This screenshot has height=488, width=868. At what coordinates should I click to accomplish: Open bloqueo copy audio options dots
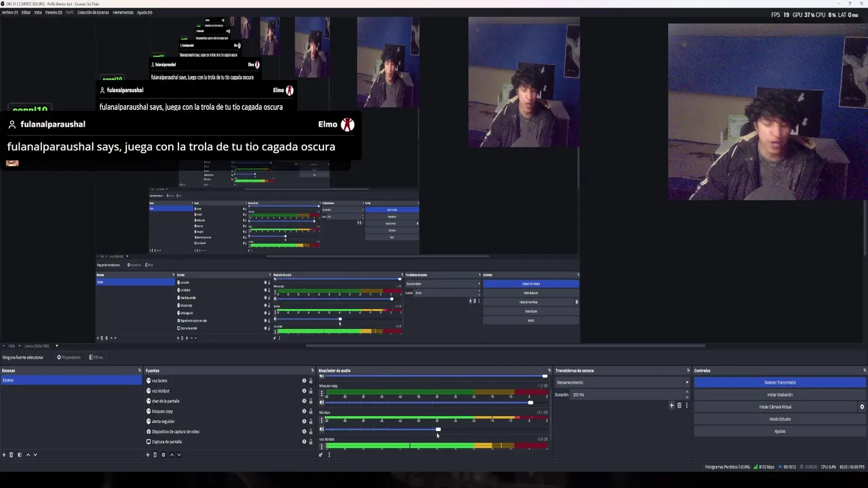(321, 394)
